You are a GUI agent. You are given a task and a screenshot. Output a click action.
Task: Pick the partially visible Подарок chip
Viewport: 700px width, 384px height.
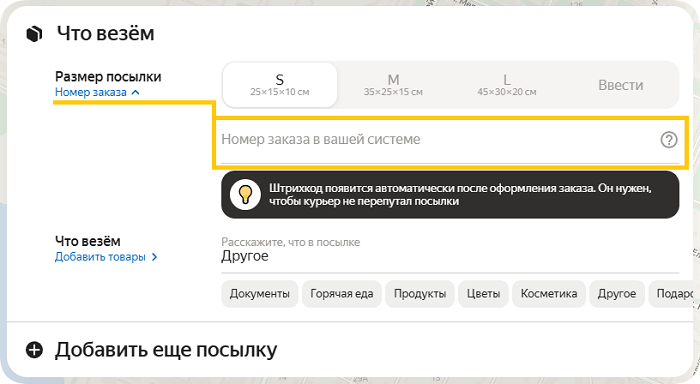672,294
